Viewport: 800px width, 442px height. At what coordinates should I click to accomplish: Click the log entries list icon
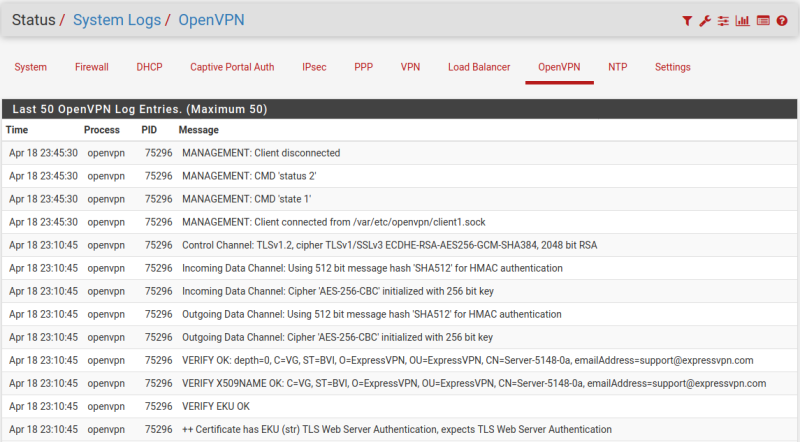click(x=763, y=20)
